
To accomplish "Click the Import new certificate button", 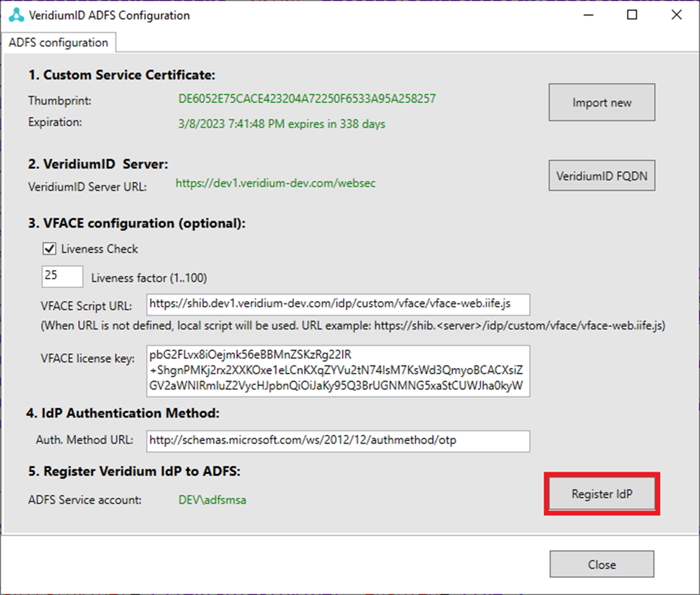I will [x=601, y=102].
